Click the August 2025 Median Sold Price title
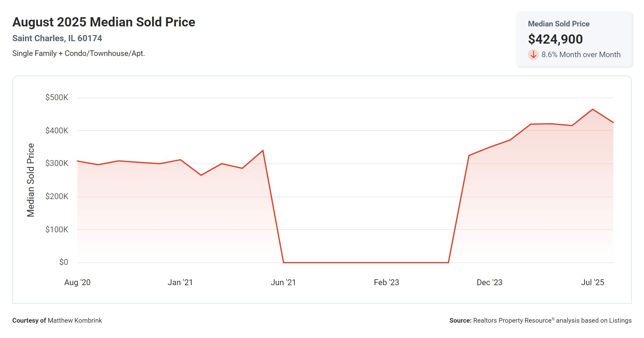 point(104,22)
